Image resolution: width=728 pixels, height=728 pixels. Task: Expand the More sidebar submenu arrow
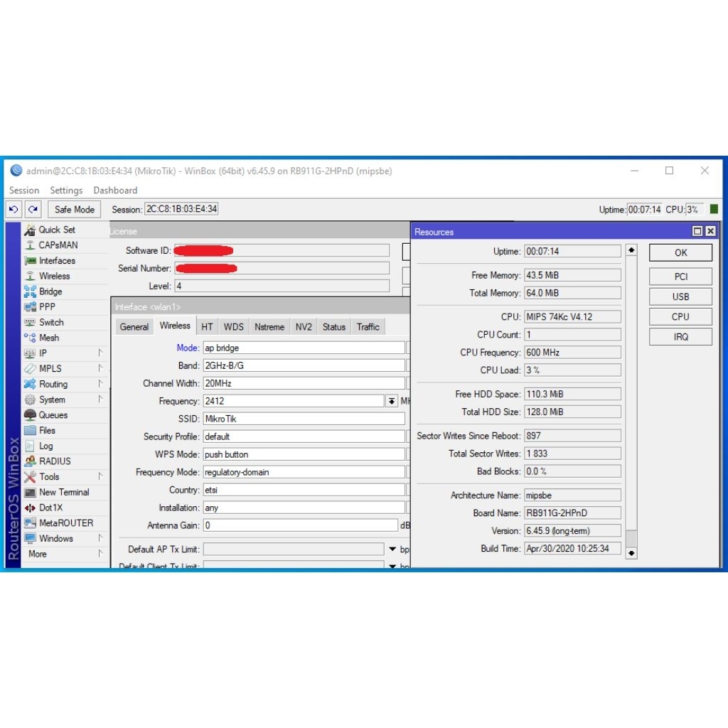point(100,553)
